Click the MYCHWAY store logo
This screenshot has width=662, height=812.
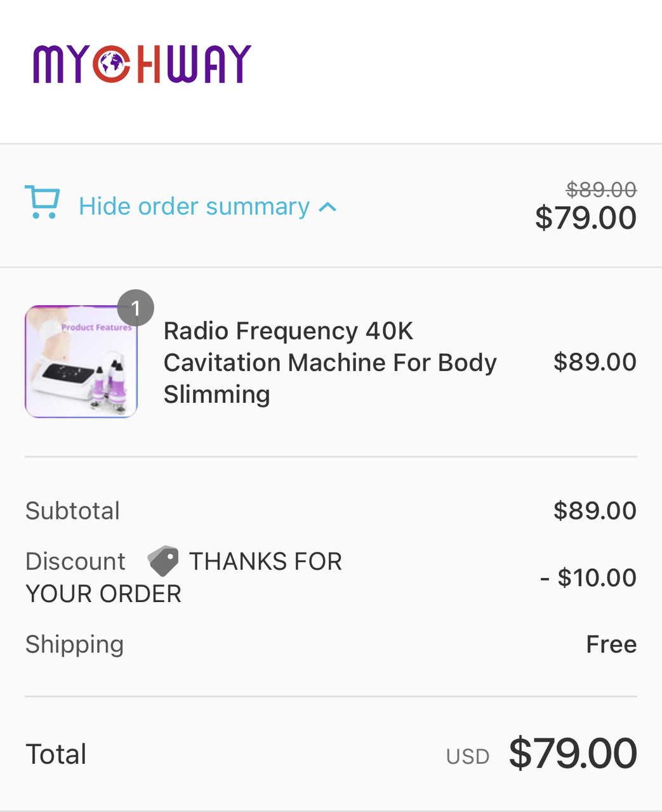[x=142, y=64]
